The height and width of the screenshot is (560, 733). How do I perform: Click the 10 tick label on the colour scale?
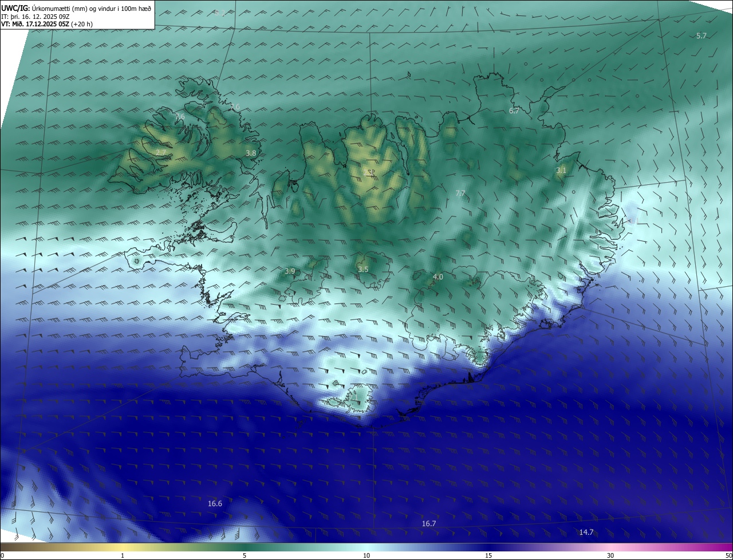click(366, 555)
